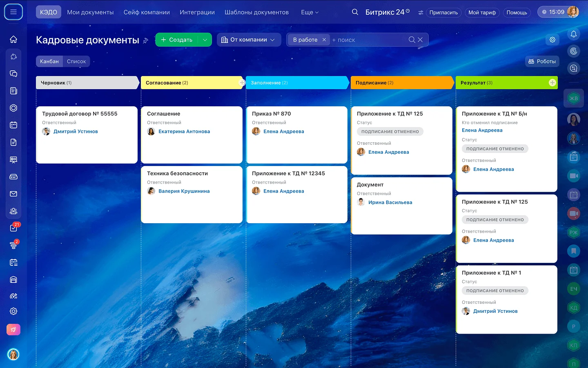Open the hexagon icon in left sidebar

click(x=13, y=108)
